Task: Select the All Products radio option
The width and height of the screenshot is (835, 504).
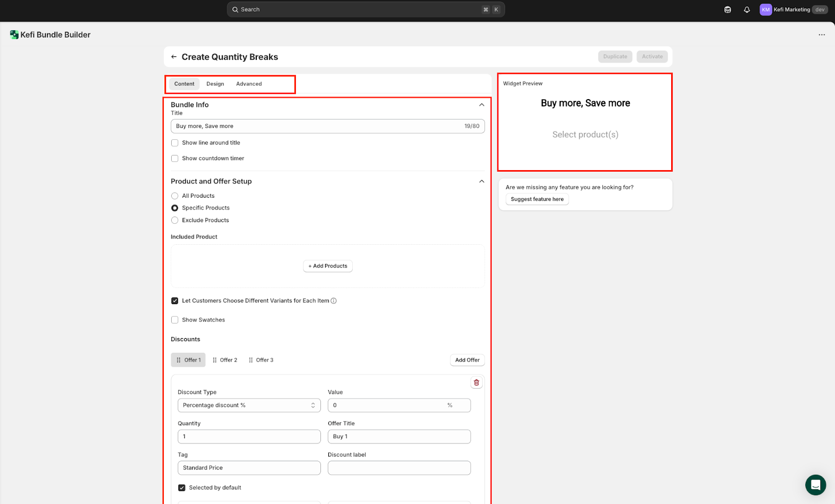Action: click(x=175, y=196)
